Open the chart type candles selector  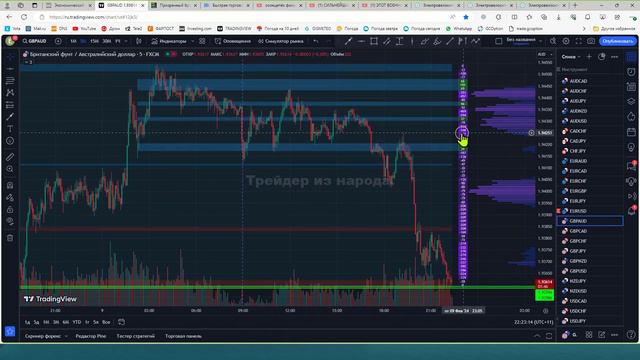[x=139, y=41]
